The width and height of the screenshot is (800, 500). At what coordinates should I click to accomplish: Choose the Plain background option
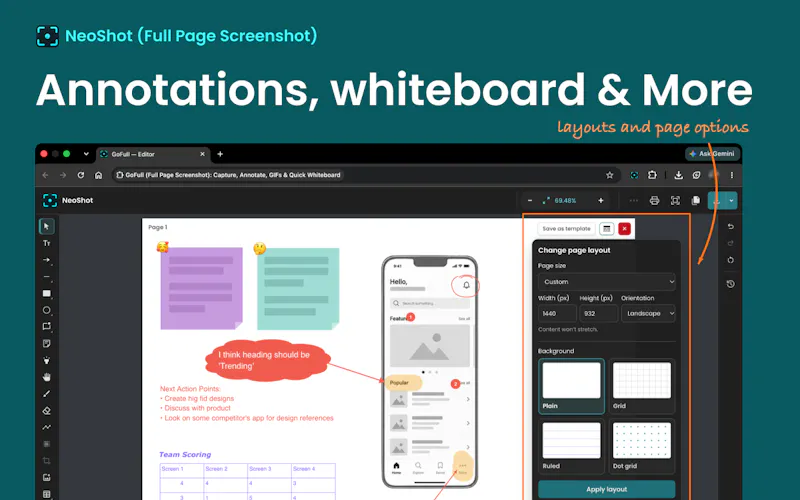click(x=571, y=386)
